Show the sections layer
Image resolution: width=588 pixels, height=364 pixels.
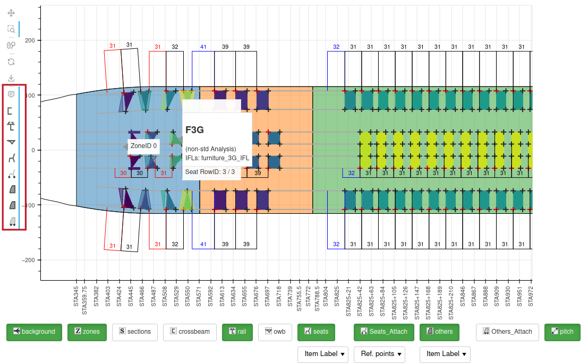[135, 332]
